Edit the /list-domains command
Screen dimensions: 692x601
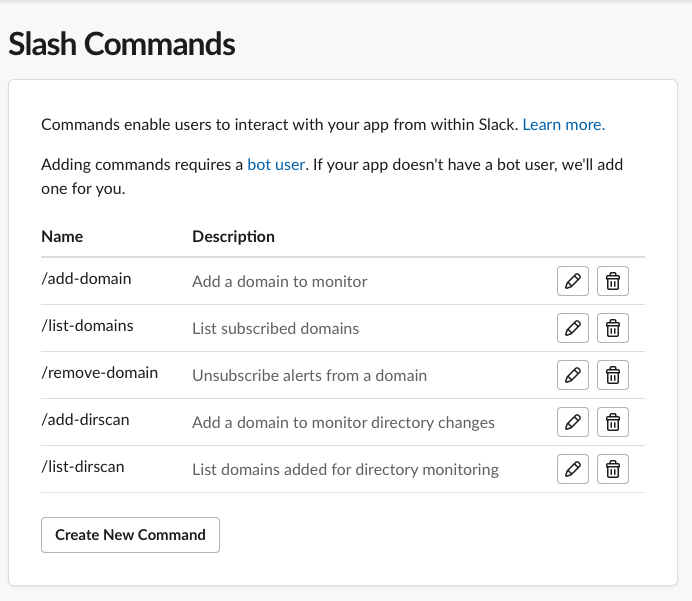(x=573, y=327)
